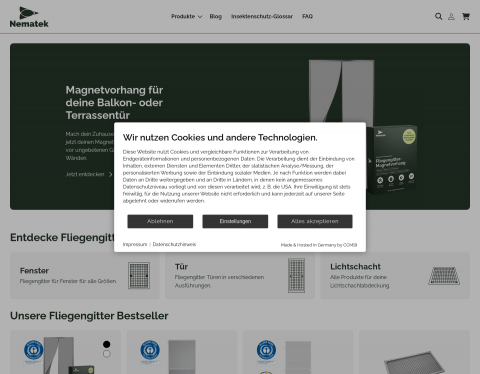Open the Fenster category card
Viewport: 480px width, 374px height.
(85, 276)
